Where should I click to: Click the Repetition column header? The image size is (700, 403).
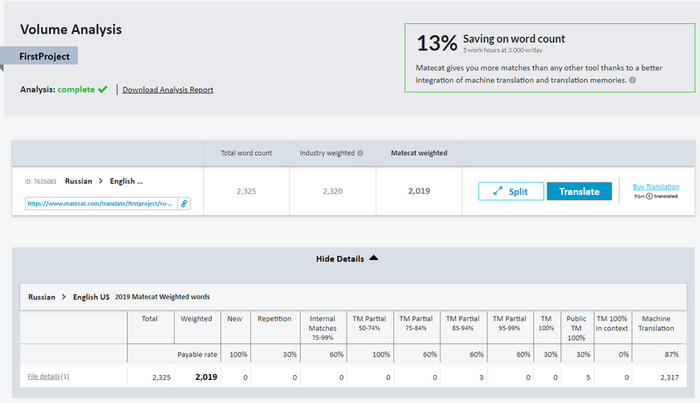[273, 319]
